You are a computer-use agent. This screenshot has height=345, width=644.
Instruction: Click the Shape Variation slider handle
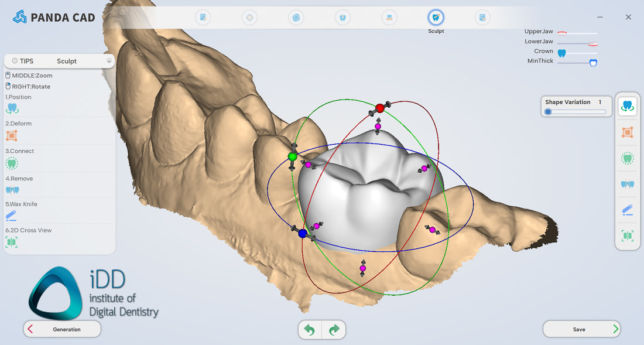pos(548,112)
